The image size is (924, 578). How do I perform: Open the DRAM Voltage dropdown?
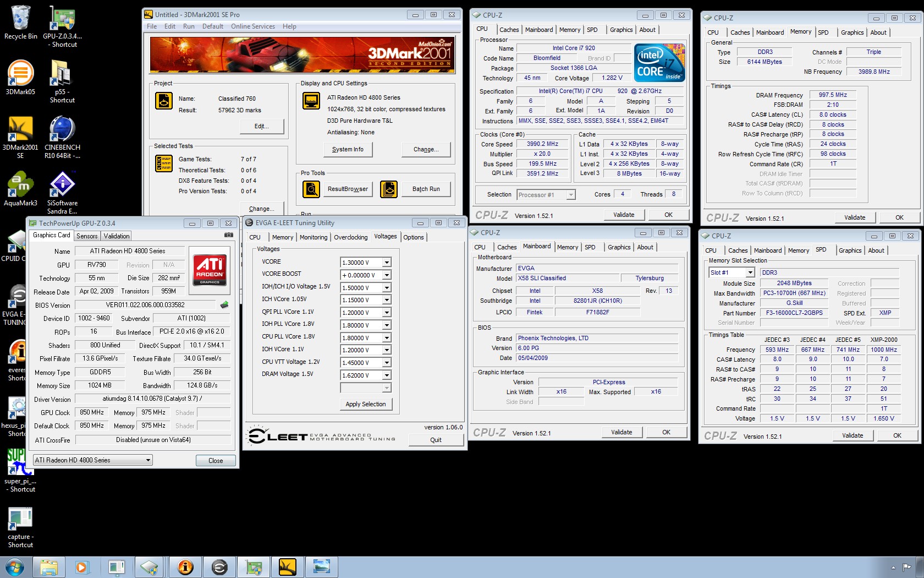pos(387,375)
